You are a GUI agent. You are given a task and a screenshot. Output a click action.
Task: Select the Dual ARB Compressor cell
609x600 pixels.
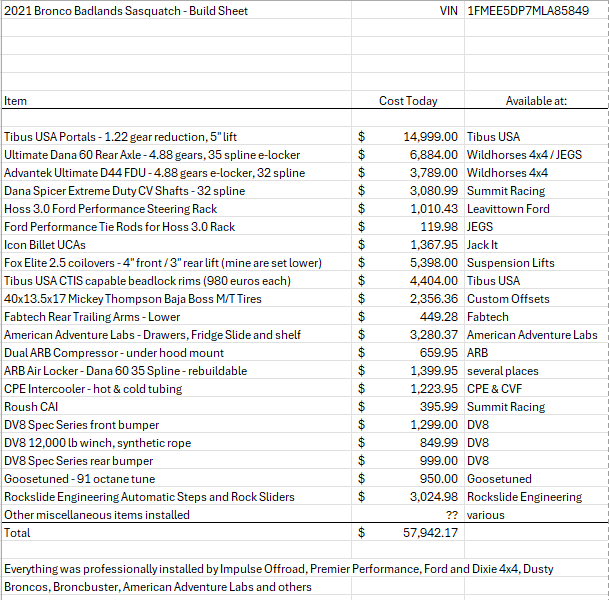[x=176, y=353]
